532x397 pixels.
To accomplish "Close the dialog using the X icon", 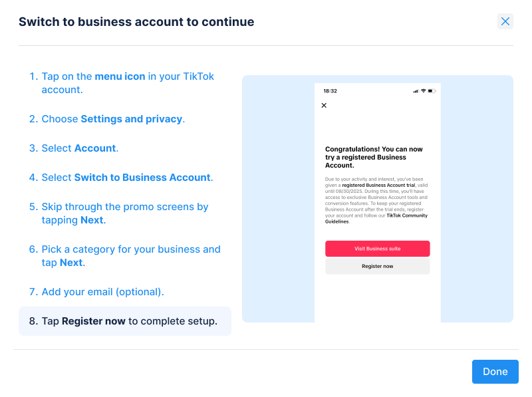I will [x=505, y=21].
